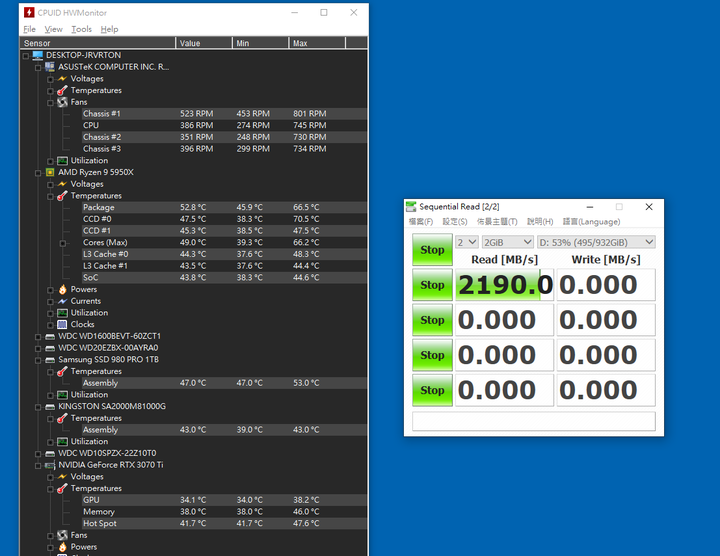The image size is (720, 556).
Task: Collapse the Samsung SSD 980 PRO node
Action: tap(38, 360)
